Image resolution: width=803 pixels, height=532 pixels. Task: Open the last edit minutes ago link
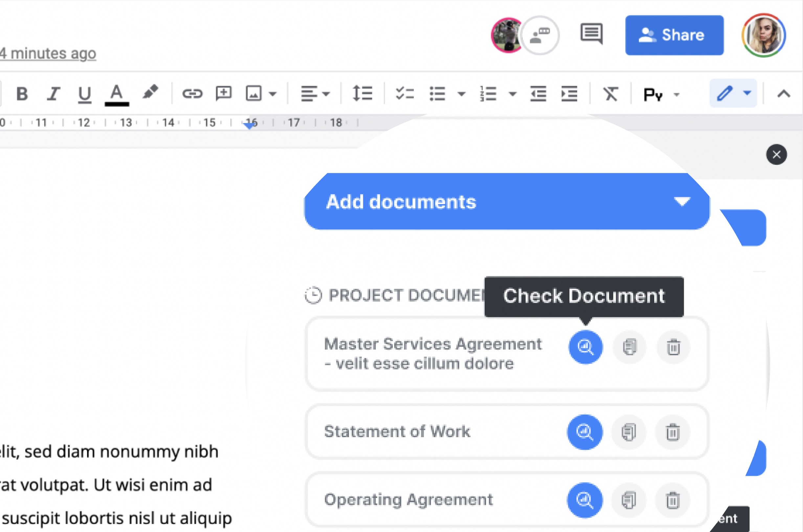pyautogui.click(x=48, y=53)
